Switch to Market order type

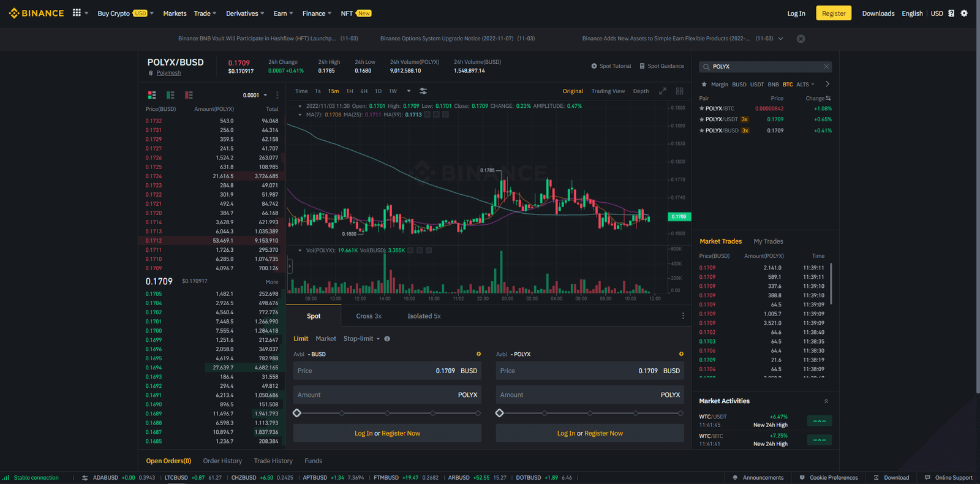pyautogui.click(x=326, y=339)
